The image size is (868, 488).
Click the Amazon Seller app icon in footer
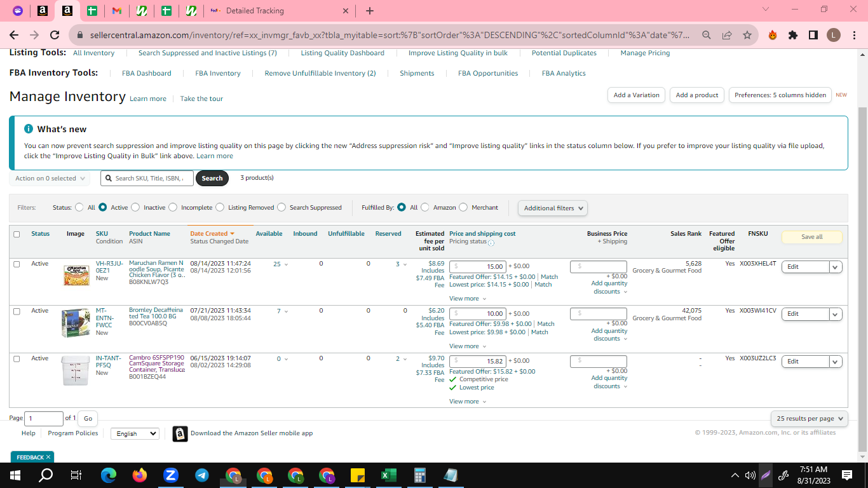[x=180, y=433]
